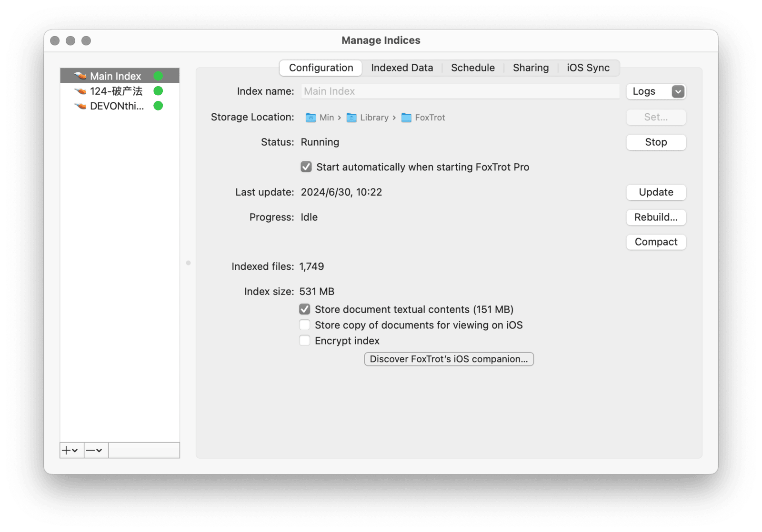The width and height of the screenshot is (762, 532).
Task: Click the last update date 2024/6/30, 10:22
Action: [341, 192]
